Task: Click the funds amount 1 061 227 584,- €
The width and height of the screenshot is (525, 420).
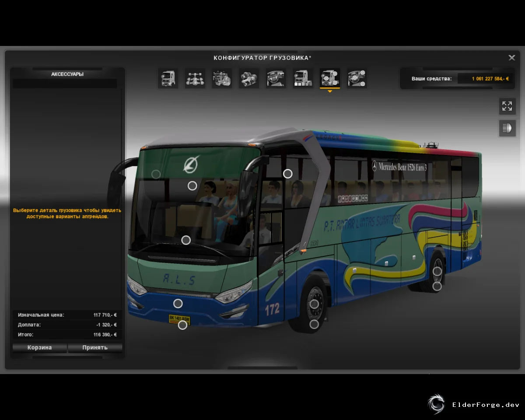Action: point(490,79)
